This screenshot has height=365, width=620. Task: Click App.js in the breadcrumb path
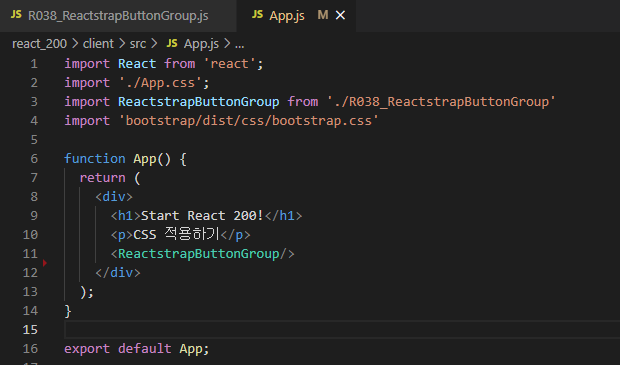pos(201,43)
